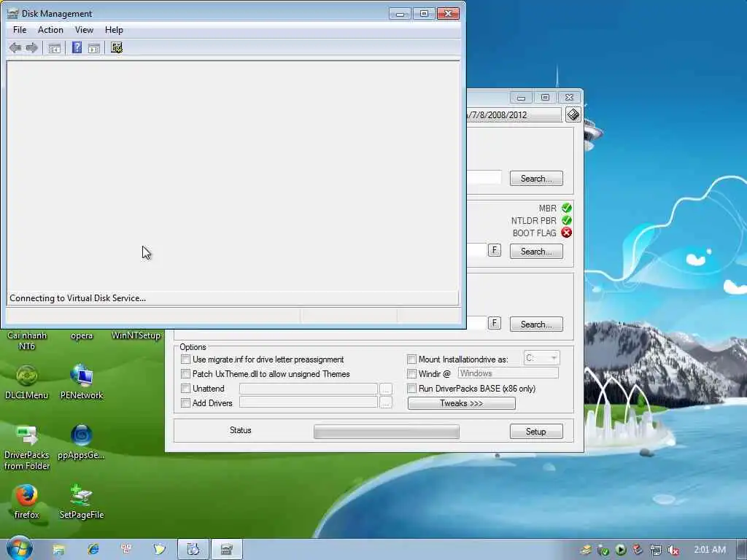The width and height of the screenshot is (747, 560).
Task: Click the WinNTSetup taskbar button
Action: [193, 550]
